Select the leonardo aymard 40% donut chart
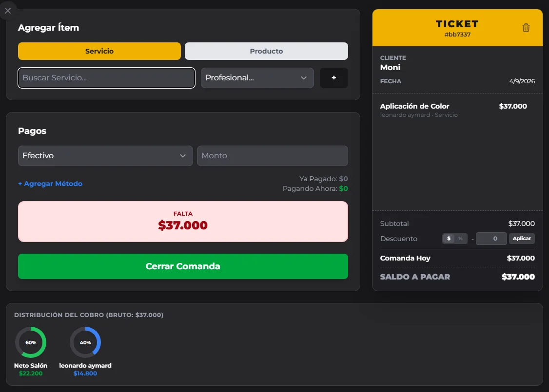 coord(85,342)
